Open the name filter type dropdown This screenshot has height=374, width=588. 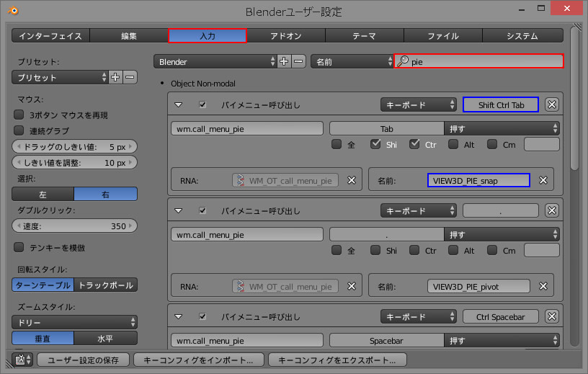point(352,61)
